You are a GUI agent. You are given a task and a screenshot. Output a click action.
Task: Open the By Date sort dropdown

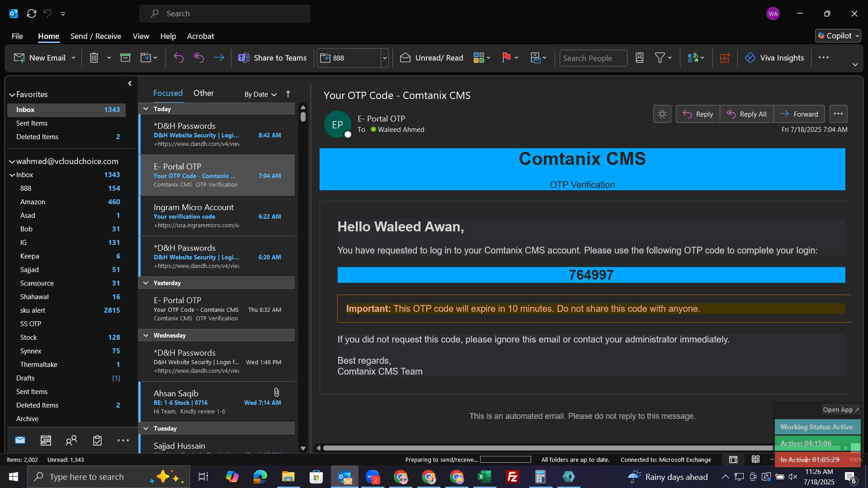coord(260,94)
